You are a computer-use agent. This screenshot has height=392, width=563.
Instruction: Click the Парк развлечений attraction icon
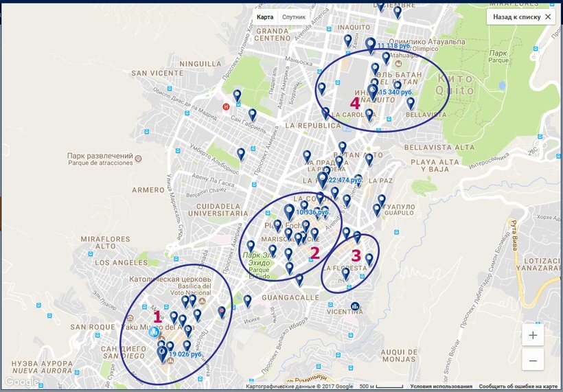138,159
